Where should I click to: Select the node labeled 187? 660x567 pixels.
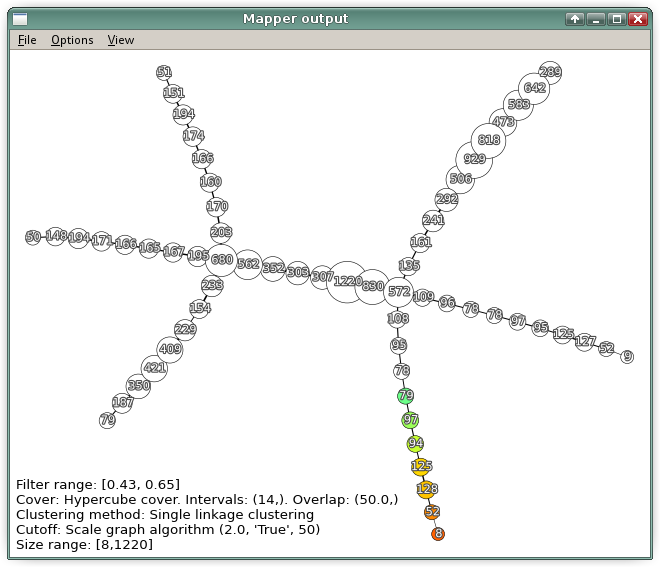[x=122, y=403]
